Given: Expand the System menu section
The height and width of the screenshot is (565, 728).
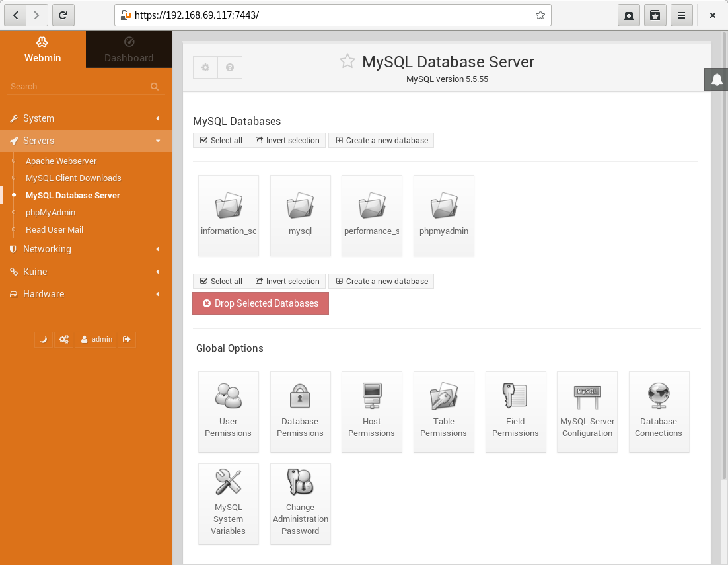Looking at the screenshot, I should 86,118.
